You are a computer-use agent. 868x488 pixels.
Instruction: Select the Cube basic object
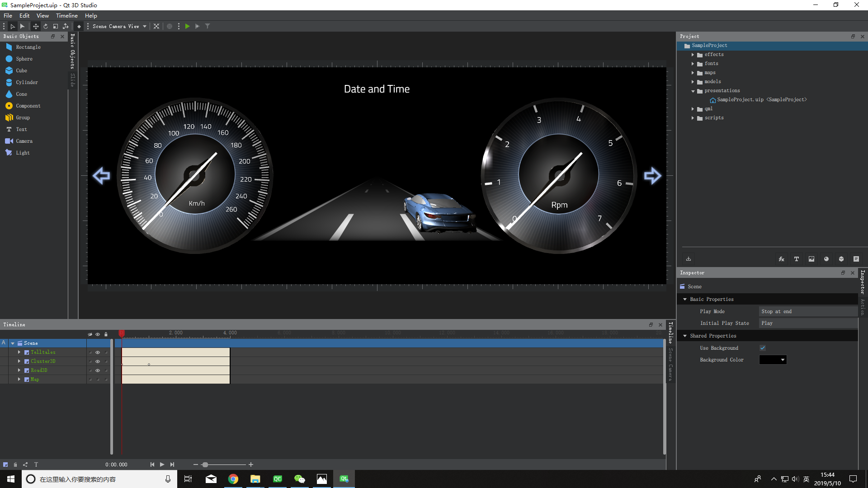[21, 70]
